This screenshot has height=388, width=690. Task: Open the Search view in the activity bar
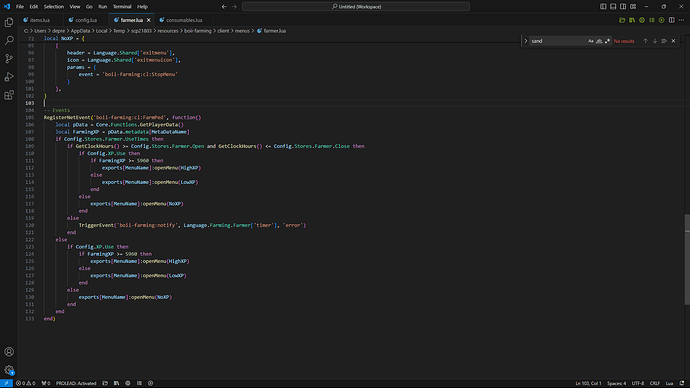(x=9, y=40)
